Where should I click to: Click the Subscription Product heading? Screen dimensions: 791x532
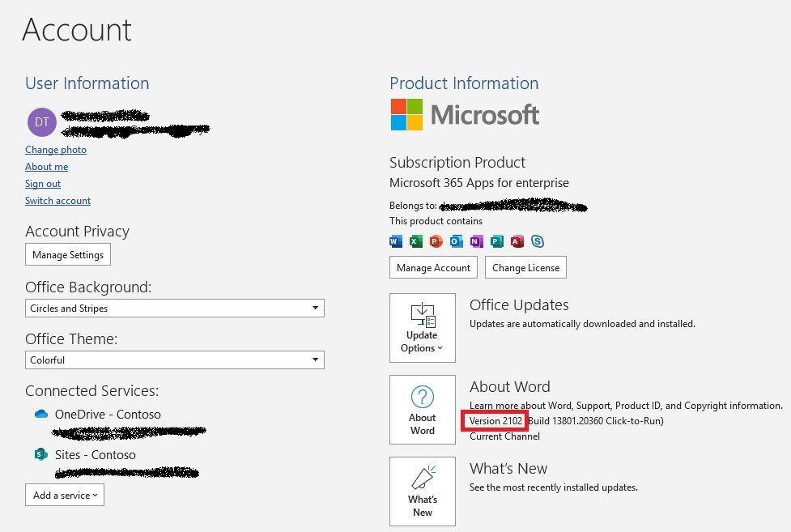point(457,163)
